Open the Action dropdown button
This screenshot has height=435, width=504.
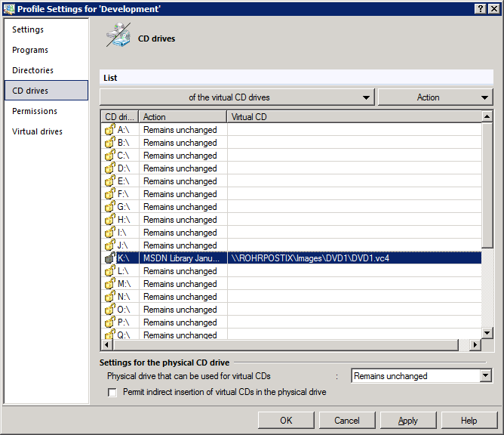click(x=435, y=97)
